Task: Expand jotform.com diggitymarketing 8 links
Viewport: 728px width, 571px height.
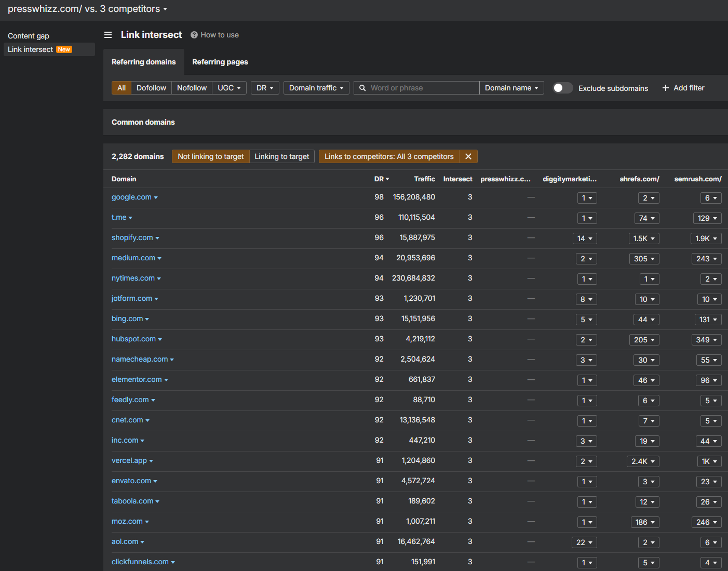Action: [586, 299]
